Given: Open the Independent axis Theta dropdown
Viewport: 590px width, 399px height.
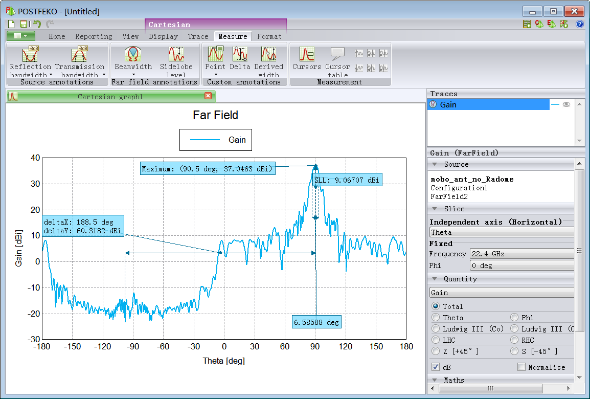Looking at the screenshot, I should coord(502,232).
